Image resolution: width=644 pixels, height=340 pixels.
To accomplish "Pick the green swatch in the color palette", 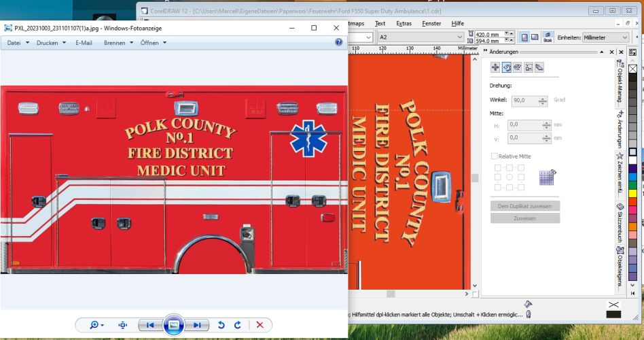I will (632, 185).
